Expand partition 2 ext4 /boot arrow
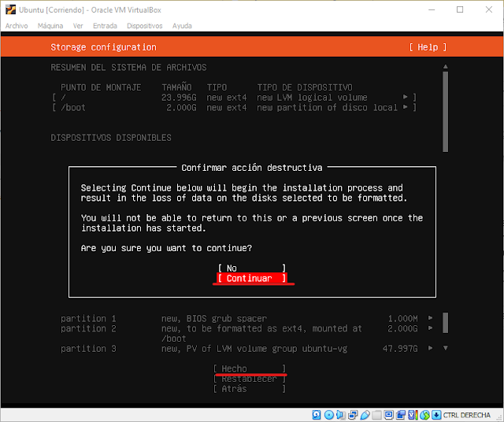Screen dimensions: 504x422 click(431, 328)
